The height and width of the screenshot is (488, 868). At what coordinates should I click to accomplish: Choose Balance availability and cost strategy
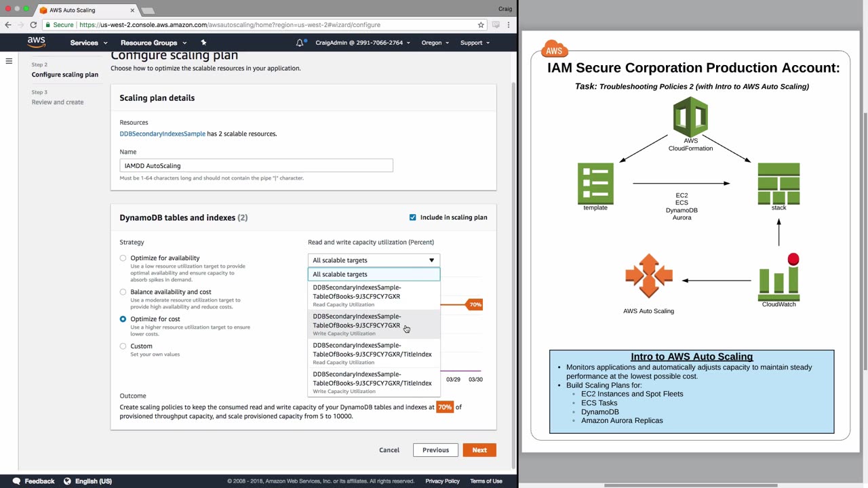click(x=123, y=292)
